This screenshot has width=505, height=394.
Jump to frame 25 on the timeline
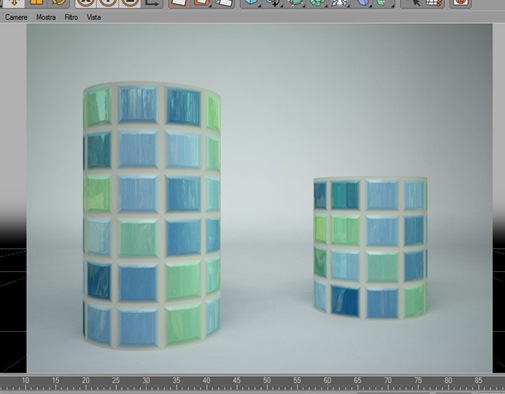click(116, 380)
